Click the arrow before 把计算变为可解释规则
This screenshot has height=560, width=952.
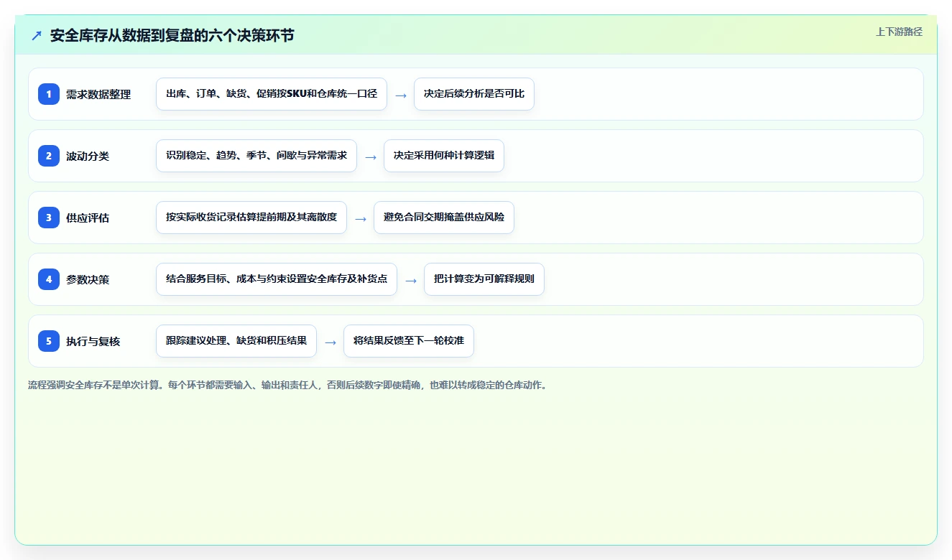411,280
